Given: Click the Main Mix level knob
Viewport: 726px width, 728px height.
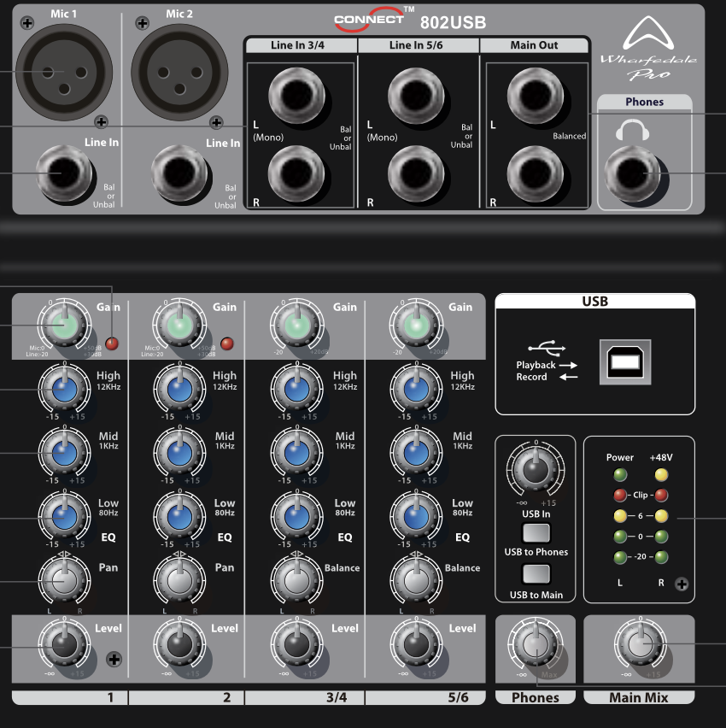Looking at the screenshot, I should (x=637, y=644).
